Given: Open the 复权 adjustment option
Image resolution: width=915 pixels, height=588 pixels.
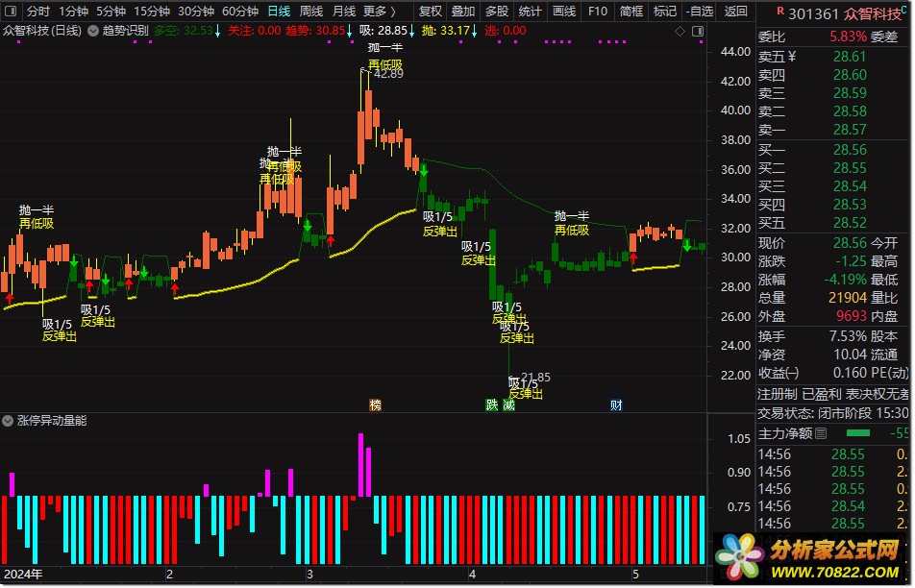Looking at the screenshot, I should tap(431, 12).
